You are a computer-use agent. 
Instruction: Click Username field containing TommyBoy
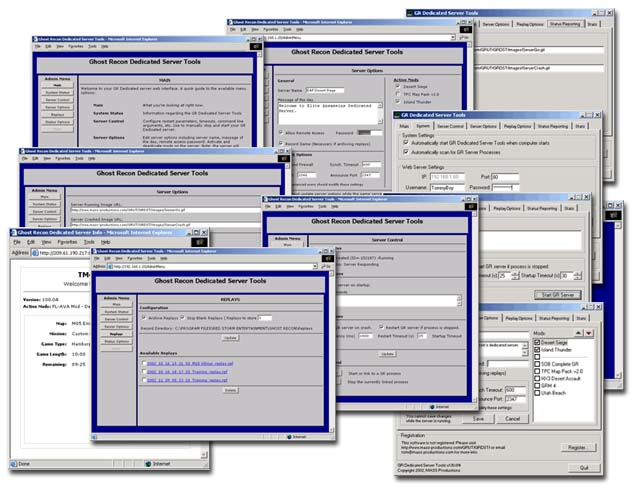coord(447,188)
